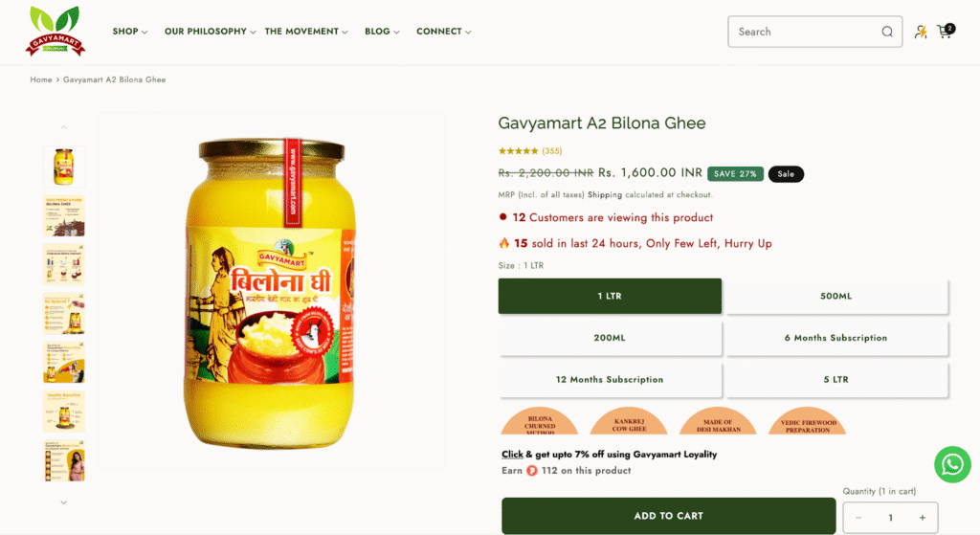Viewport: 980px width, 535px height.
Task: Open the CONNECT menu
Action: pyautogui.click(x=444, y=32)
